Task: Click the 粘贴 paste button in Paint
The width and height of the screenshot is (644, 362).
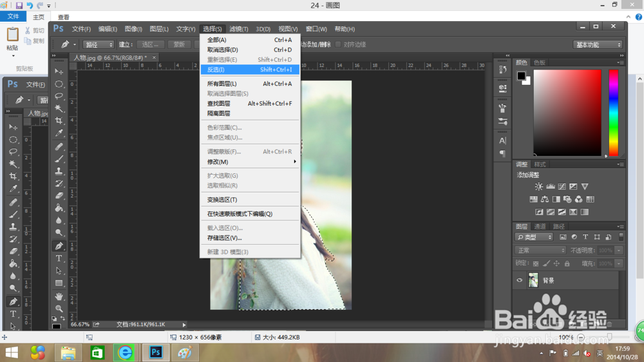Action: click(x=12, y=40)
